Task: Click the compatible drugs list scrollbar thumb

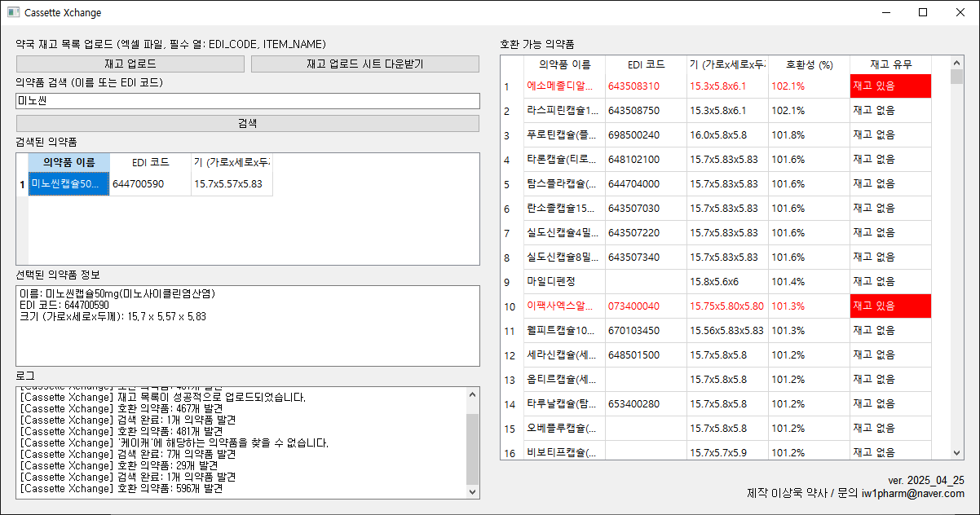Action: point(957,77)
